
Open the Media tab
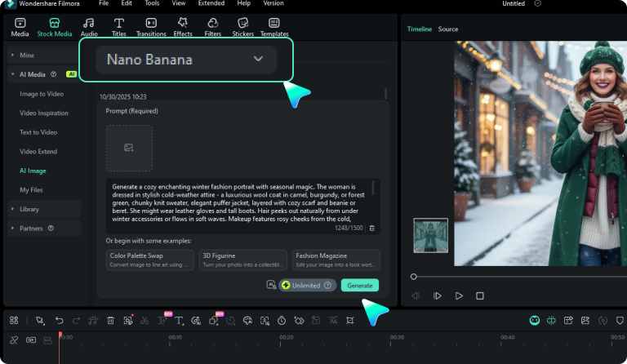coord(20,27)
